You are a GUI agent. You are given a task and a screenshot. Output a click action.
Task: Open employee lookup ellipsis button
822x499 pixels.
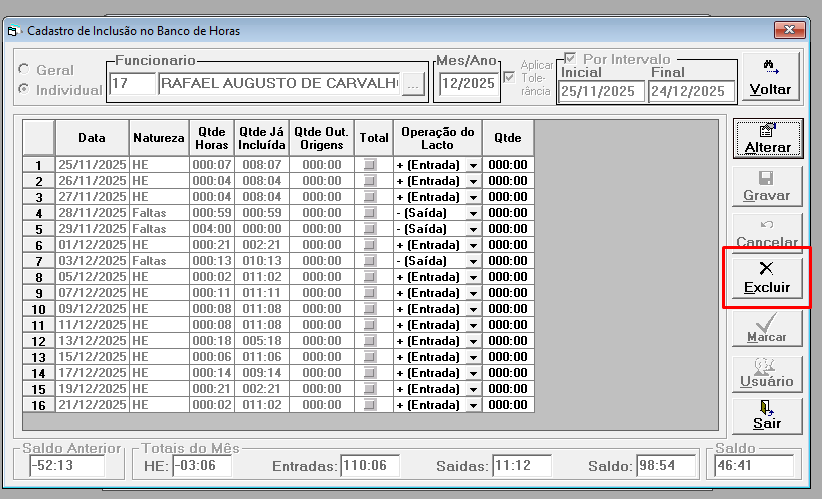[413, 85]
